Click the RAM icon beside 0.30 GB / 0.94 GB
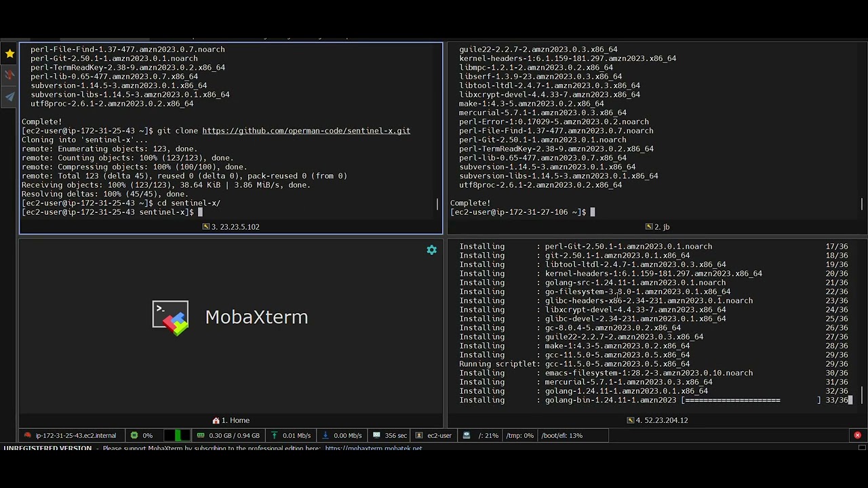Image resolution: width=868 pixels, height=488 pixels. click(x=201, y=435)
